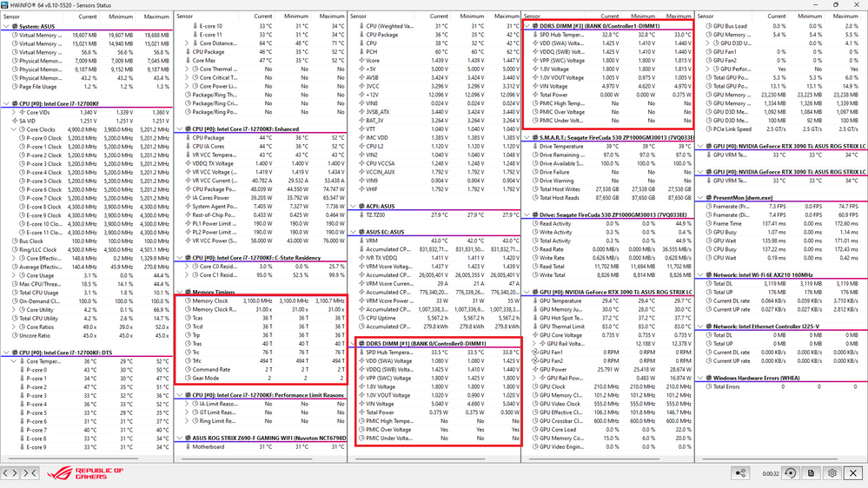
Task: Click the thermometer icon beside Motherboard
Action: coord(187,446)
